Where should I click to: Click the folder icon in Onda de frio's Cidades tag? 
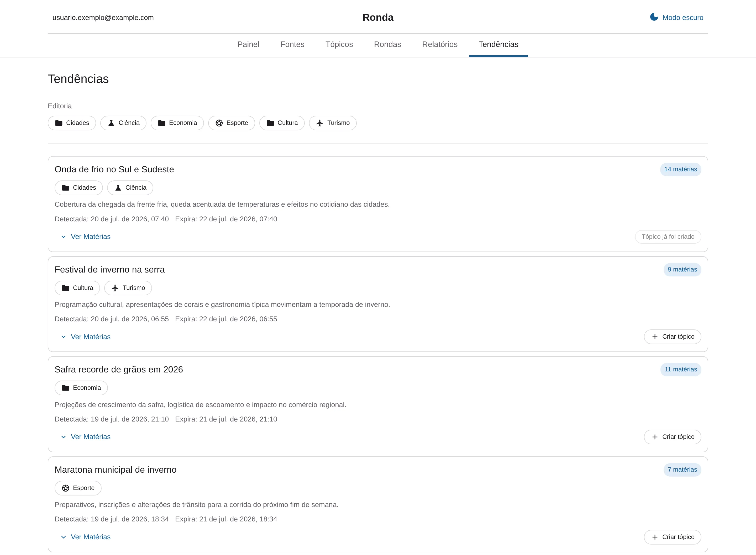click(66, 188)
